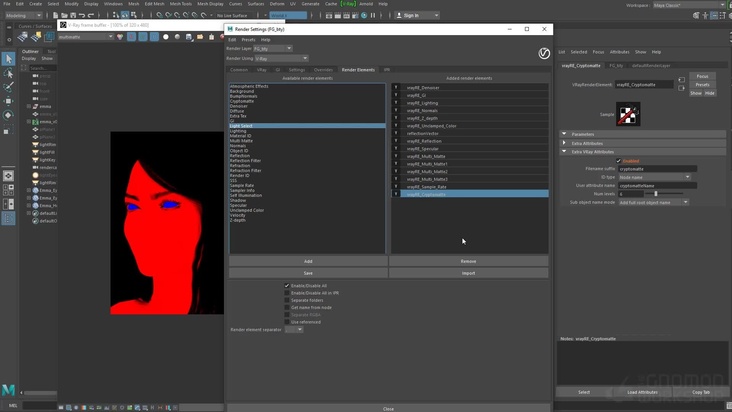Switch to the Overrides tab

(323, 70)
